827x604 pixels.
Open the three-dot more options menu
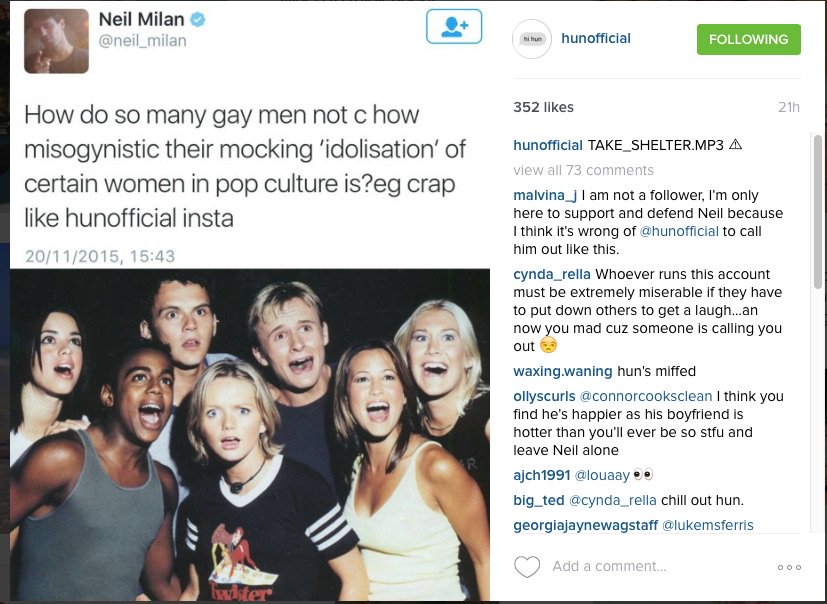[788, 567]
